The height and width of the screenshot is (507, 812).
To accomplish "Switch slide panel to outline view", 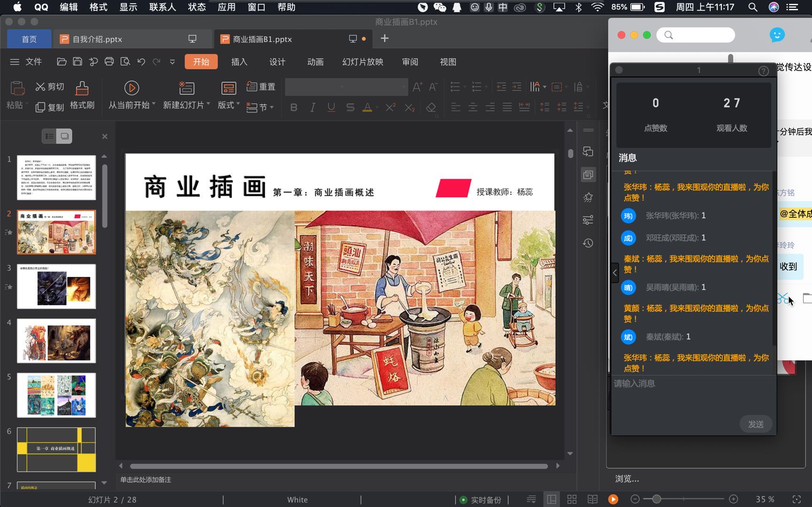I will (49, 136).
